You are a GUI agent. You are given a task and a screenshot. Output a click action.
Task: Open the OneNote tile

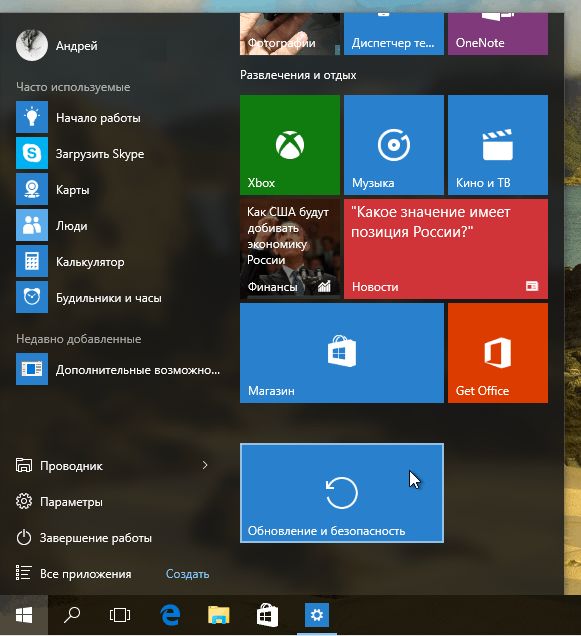[498, 34]
